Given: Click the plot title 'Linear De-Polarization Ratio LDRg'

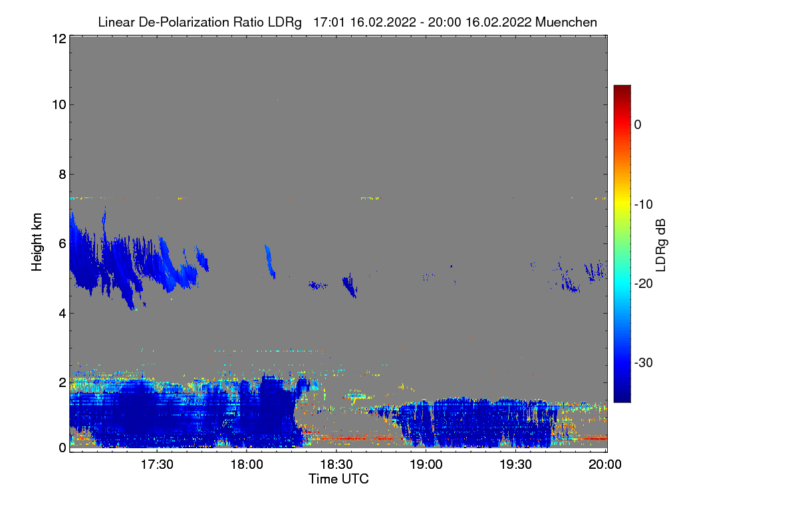Looking at the screenshot, I should pyautogui.click(x=199, y=22).
